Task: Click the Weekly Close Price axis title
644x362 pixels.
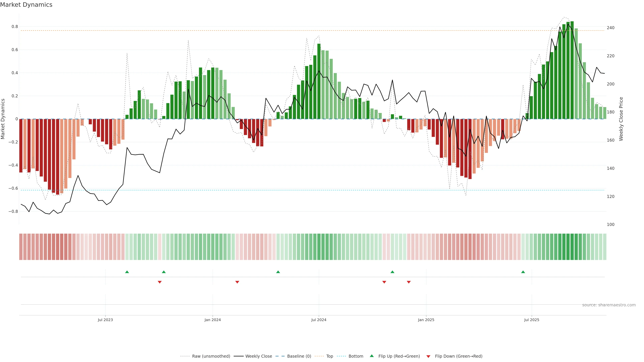Action: coord(621,119)
